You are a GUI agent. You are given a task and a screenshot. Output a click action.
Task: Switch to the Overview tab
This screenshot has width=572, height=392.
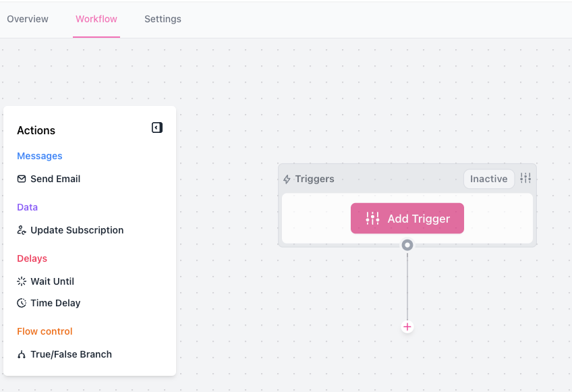27,19
